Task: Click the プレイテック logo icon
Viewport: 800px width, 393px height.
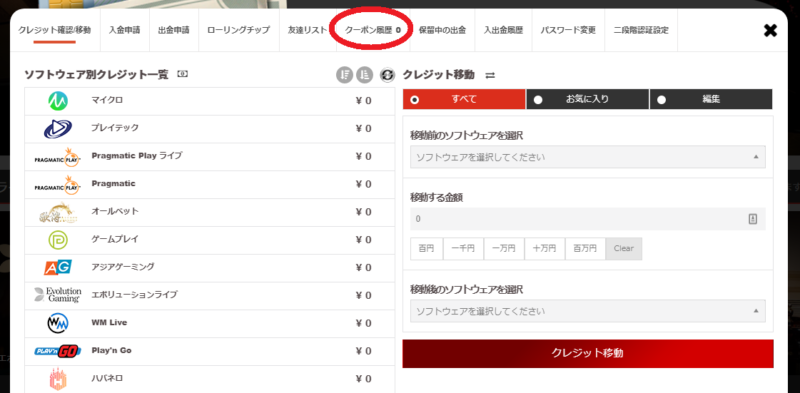Action: coord(58,129)
